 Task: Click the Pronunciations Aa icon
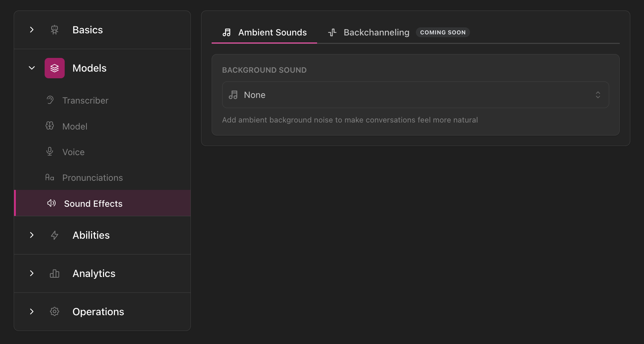[50, 177]
